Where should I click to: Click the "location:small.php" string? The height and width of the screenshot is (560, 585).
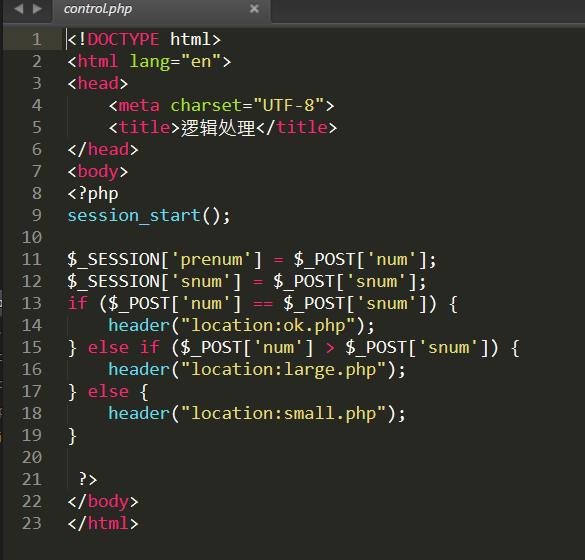[x=284, y=413]
